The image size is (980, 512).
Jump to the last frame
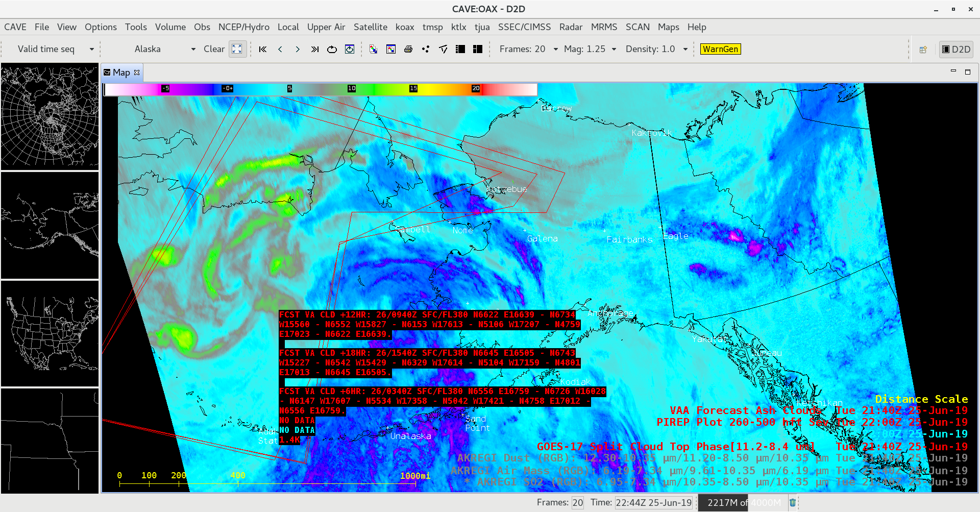tap(315, 49)
